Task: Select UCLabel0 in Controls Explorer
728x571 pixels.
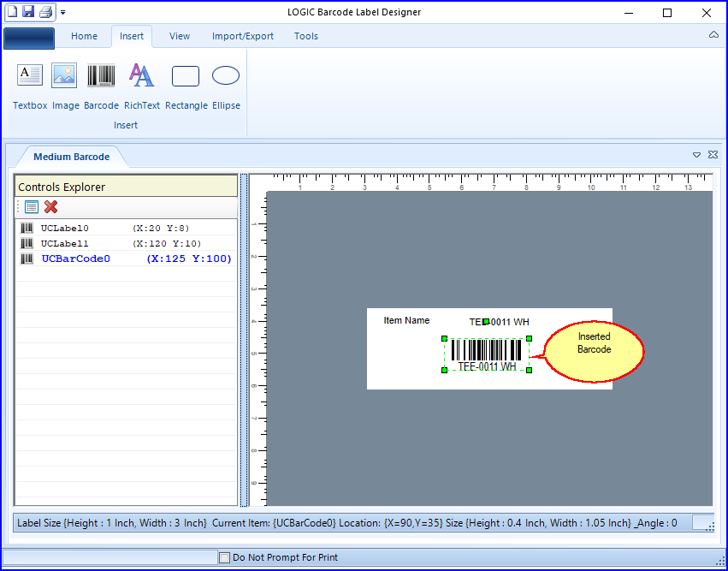Action: (x=127, y=228)
